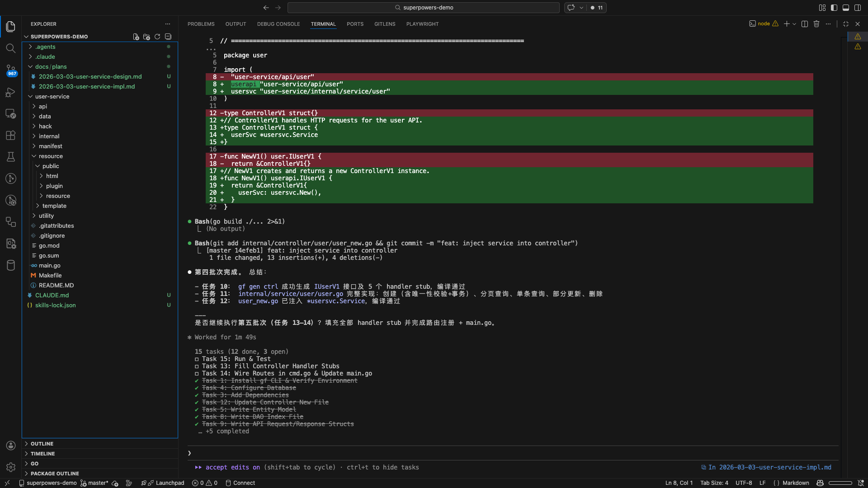The height and width of the screenshot is (488, 868).
Task: Split the terminal panel
Action: [x=805, y=24]
